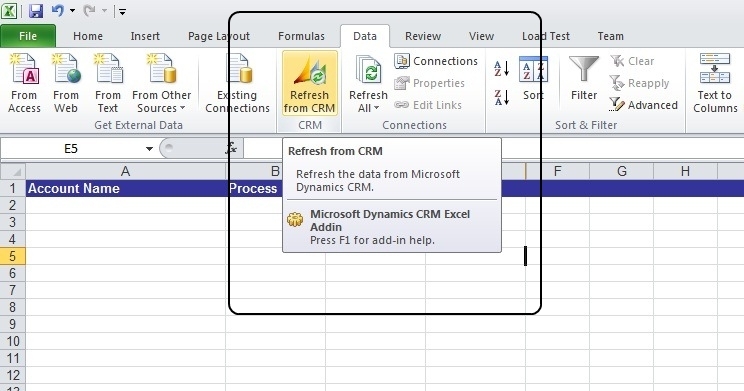This screenshot has width=744, height=391.
Task: Click Clear in Sort & Filter group
Action: click(632, 61)
